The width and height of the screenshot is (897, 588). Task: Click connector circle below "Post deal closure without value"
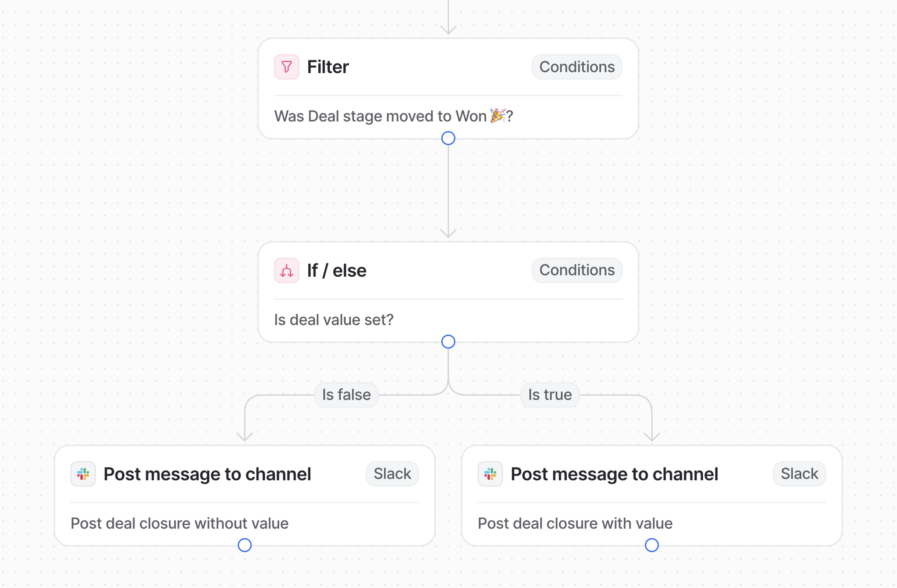pos(245,545)
